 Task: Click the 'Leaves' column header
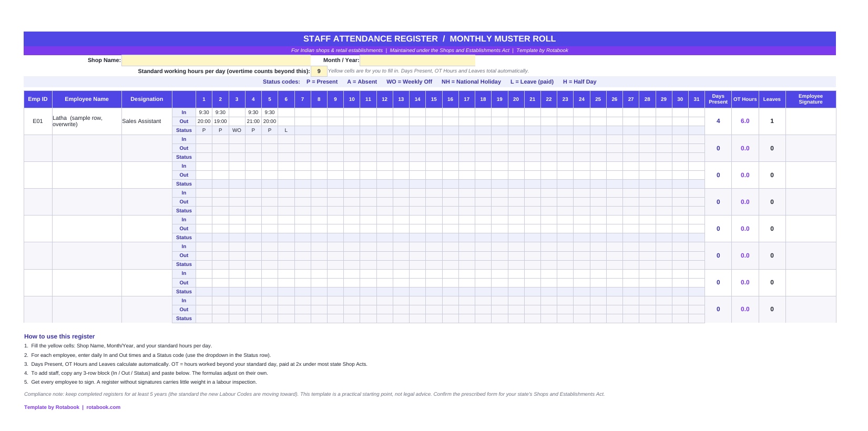click(x=772, y=99)
